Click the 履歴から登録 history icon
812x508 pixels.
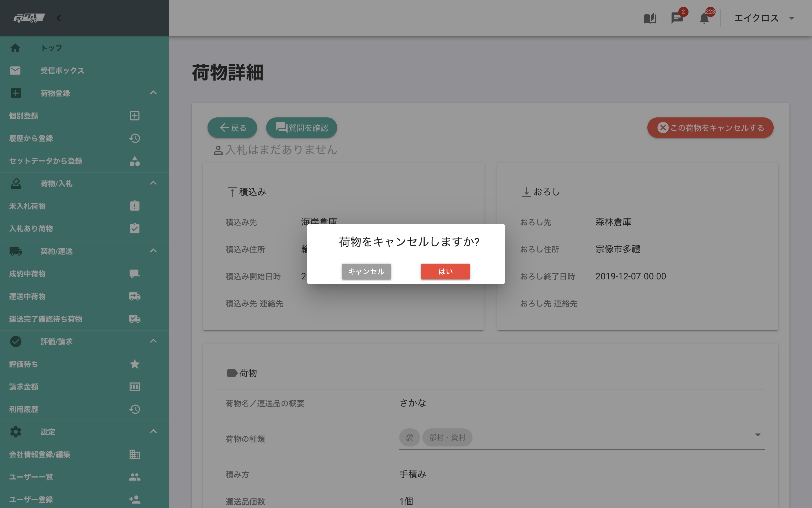[134, 138]
